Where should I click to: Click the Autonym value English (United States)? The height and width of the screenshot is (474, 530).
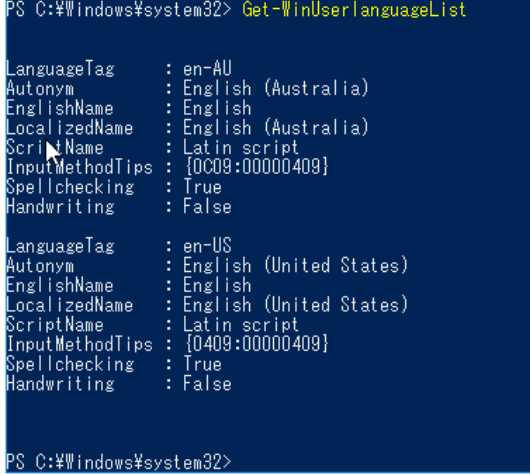click(x=295, y=265)
